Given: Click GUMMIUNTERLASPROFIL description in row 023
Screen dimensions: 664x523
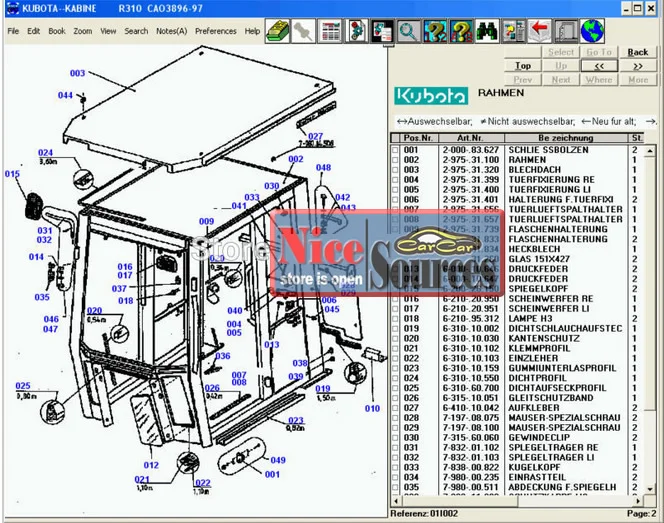Looking at the screenshot, I should click(x=562, y=368).
